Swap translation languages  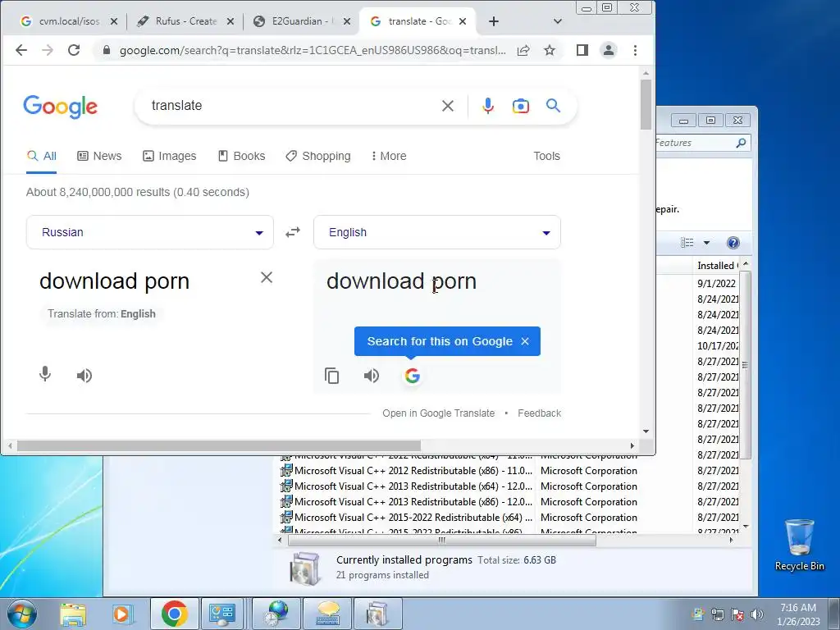(x=293, y=232)
